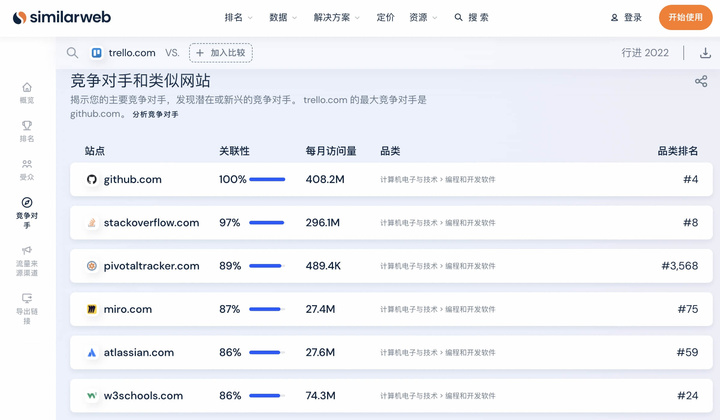Click the search magnifier icon beside trello.com
Screen dimensions: 720x420
72,53
